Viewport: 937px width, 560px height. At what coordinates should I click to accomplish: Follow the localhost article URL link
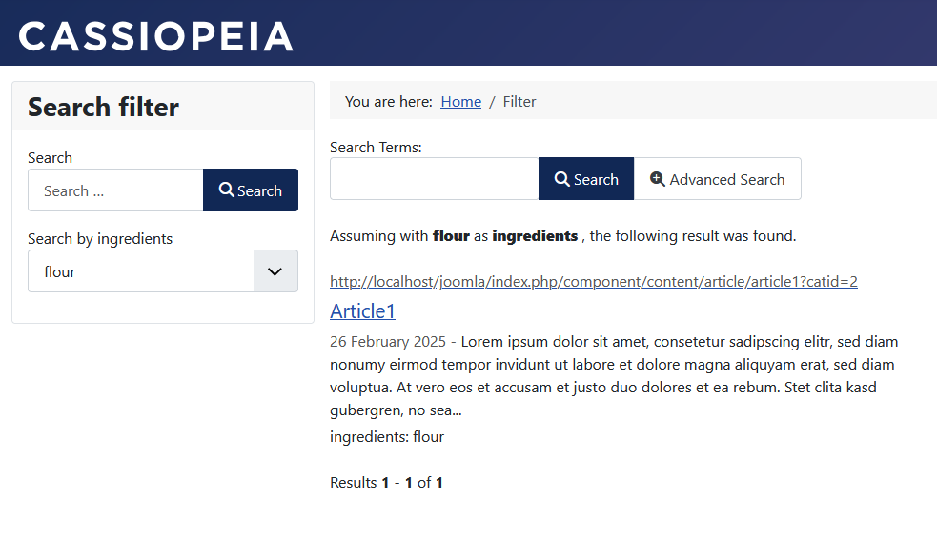(593, 282)
